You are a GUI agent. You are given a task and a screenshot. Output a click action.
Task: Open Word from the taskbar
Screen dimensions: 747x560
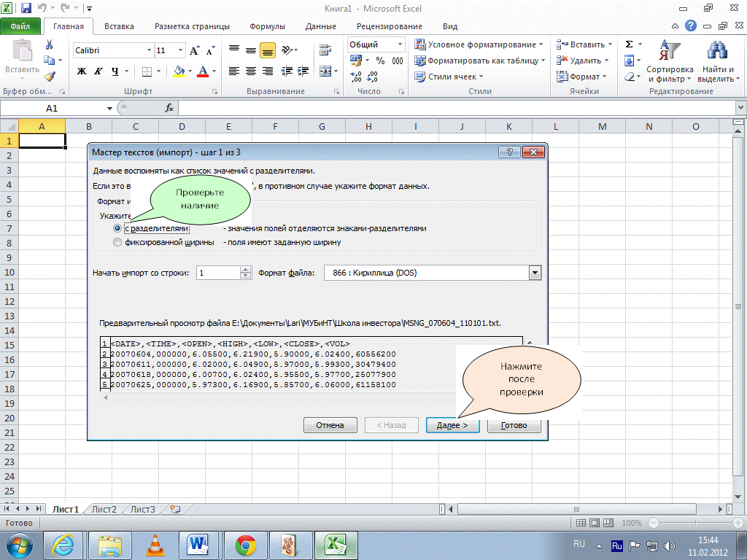[x=198, y=545]
